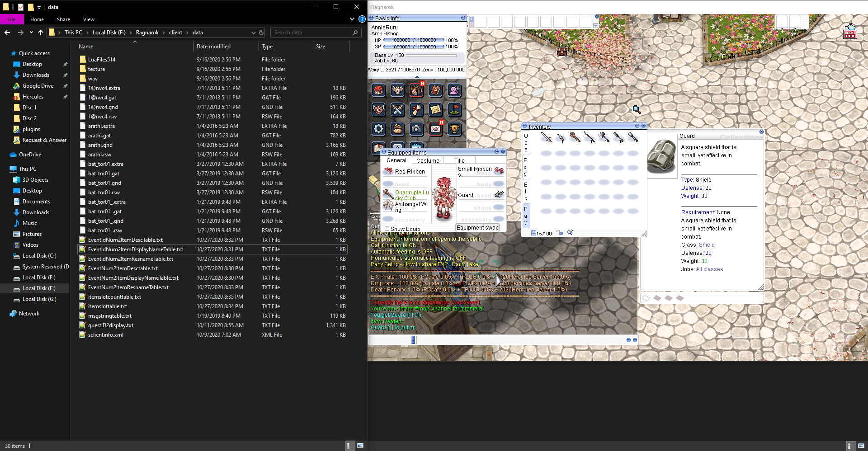868x451 pixels.
Task: Toggle the pin next to Downloads quick access
Action: coord(65,75)
